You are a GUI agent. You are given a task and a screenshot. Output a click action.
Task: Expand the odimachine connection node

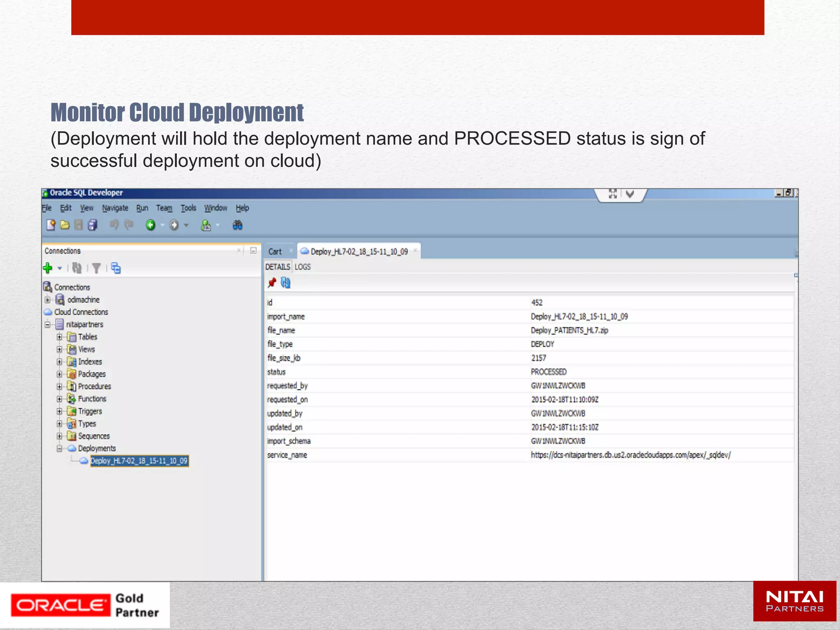point(48,300)
